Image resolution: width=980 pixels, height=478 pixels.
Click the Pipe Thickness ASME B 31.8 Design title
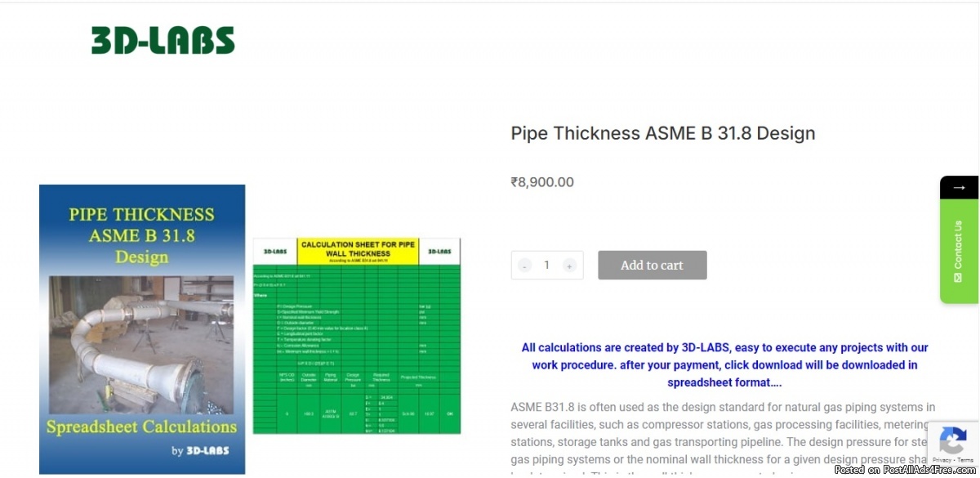662,133
